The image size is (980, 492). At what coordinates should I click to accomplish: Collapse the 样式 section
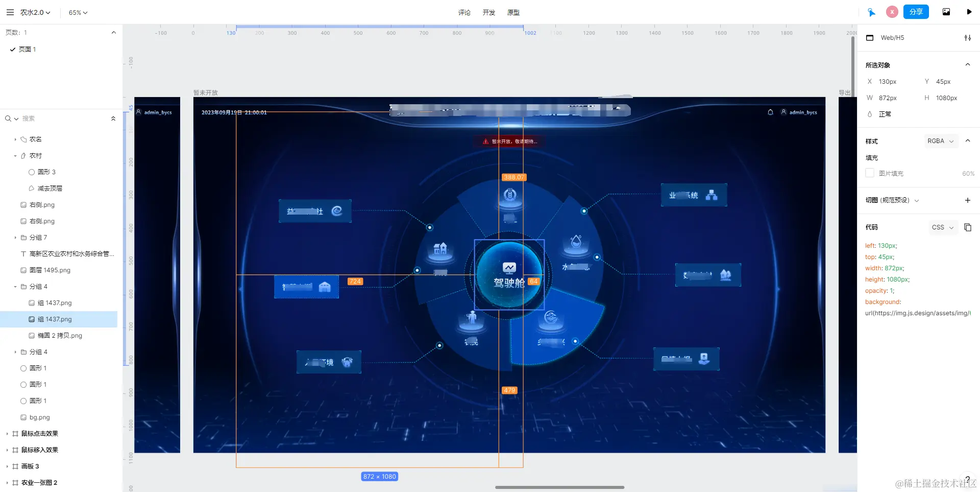(x=967, y=141)
